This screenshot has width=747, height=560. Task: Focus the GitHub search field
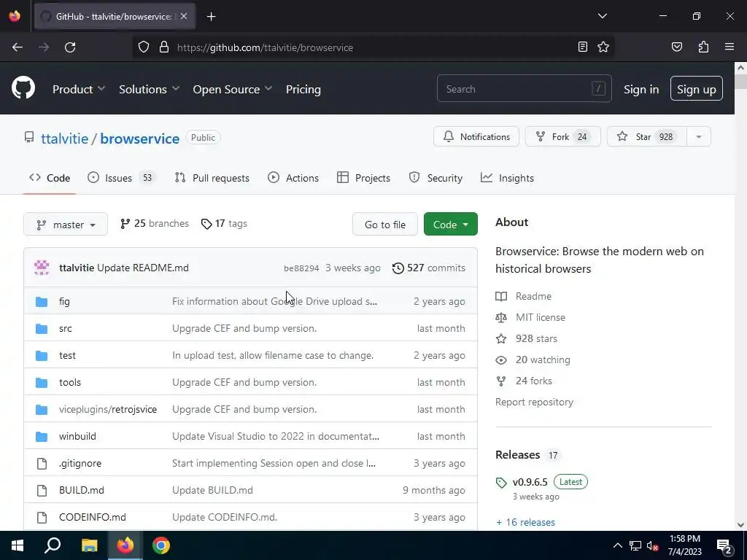(524, 88)
